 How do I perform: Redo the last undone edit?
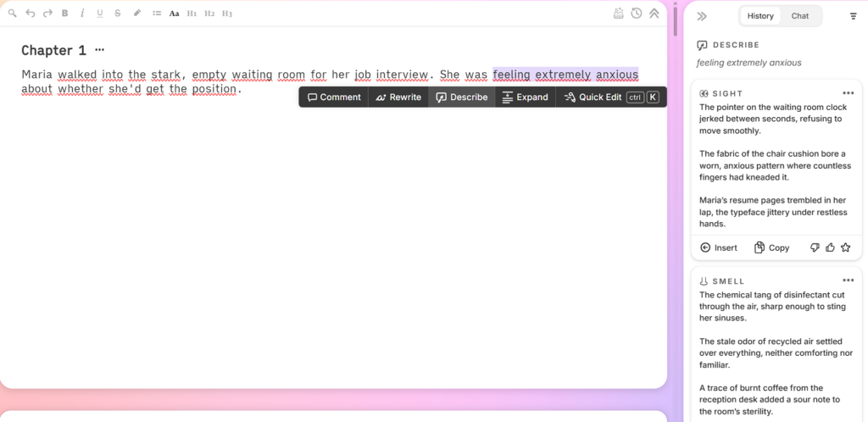[x=47, y=14]
